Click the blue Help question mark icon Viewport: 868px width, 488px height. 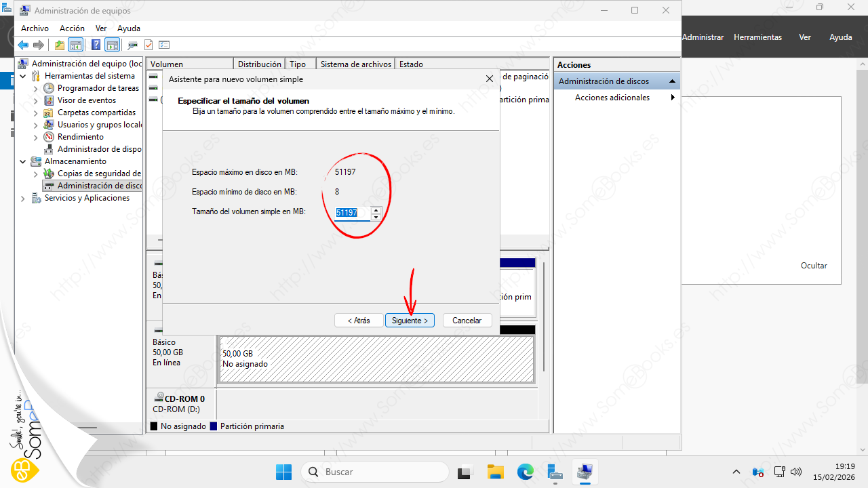tap(96, 45)
